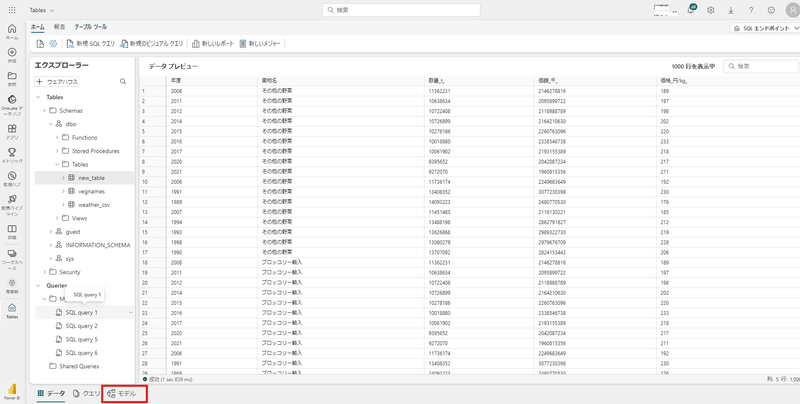Click the ellipsis next to SQL query 1
Image resolution: width=800 pixels, height=404 pixels.
[131, 312]
